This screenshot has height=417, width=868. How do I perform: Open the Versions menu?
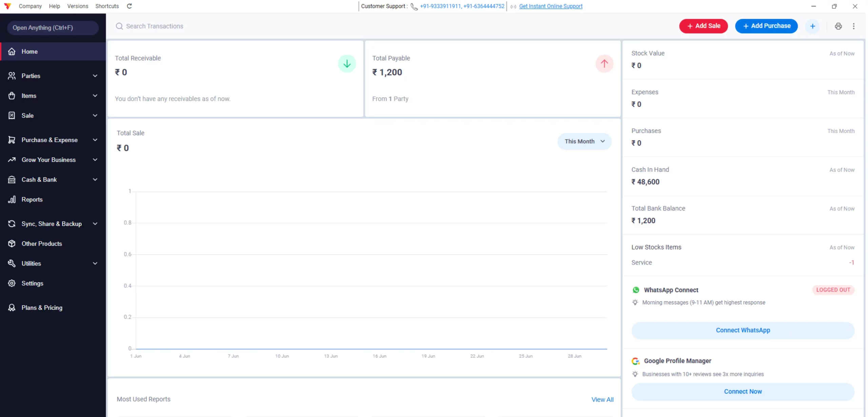[78, 6]
